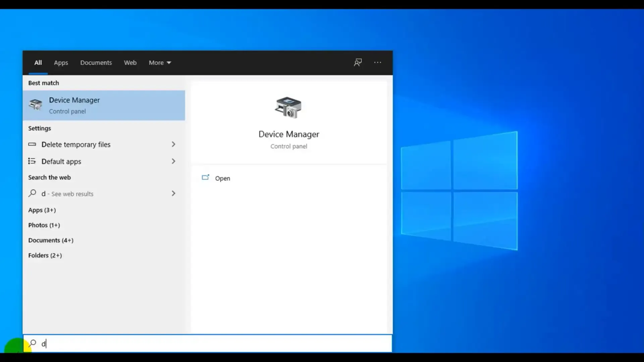Click the Delete temporary files settings icon
644x362 pixels.
pyautogui.click(x=32, y=144)
